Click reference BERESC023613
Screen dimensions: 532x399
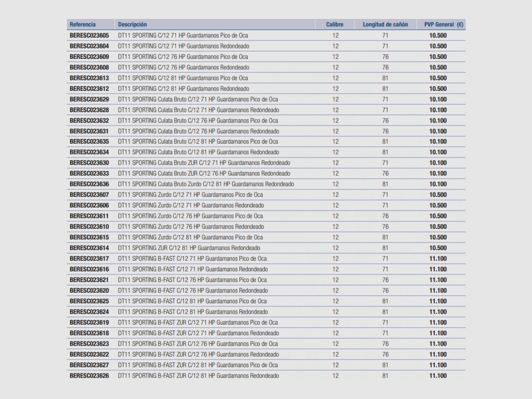[x=89, y=78]
